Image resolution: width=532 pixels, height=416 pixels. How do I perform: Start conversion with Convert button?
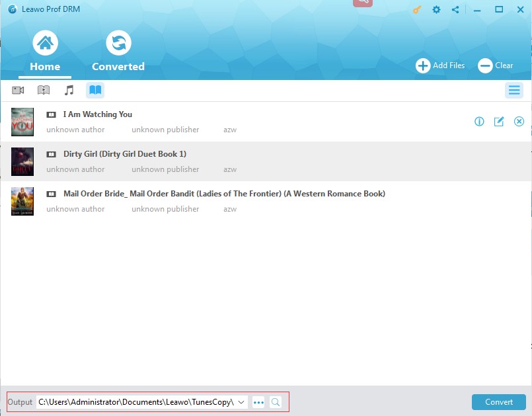coord(499,402)
